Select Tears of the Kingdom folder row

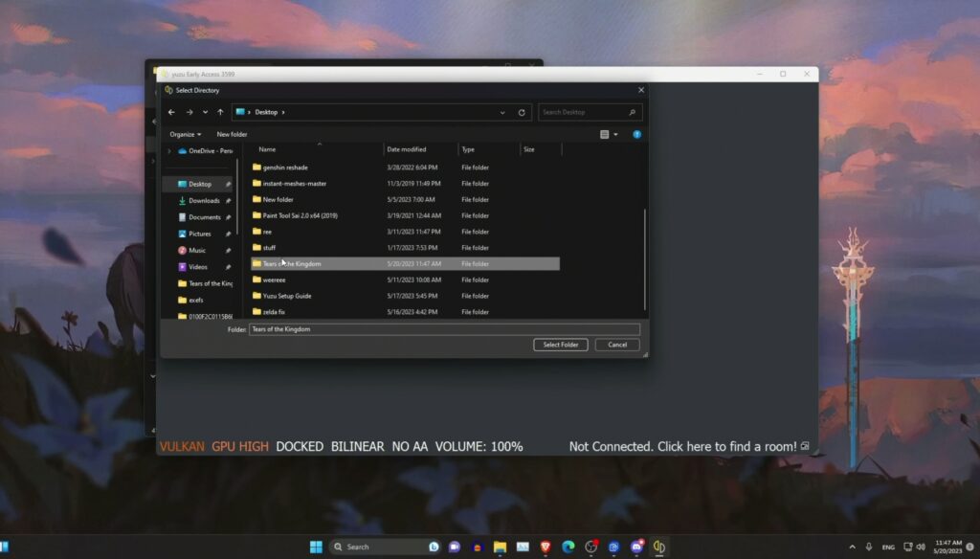click(x=406, y=264)
